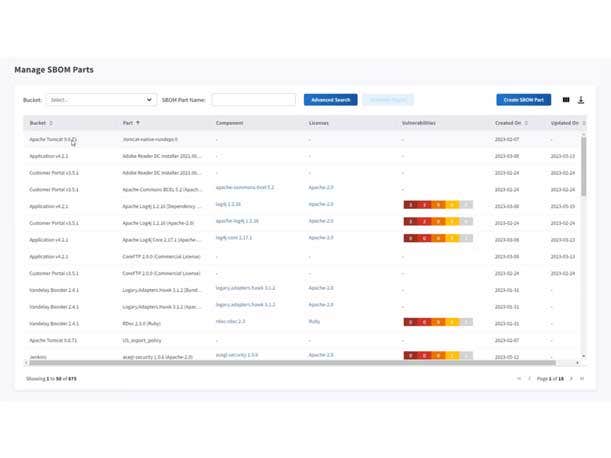Go to next page arrow

[571, 379]
